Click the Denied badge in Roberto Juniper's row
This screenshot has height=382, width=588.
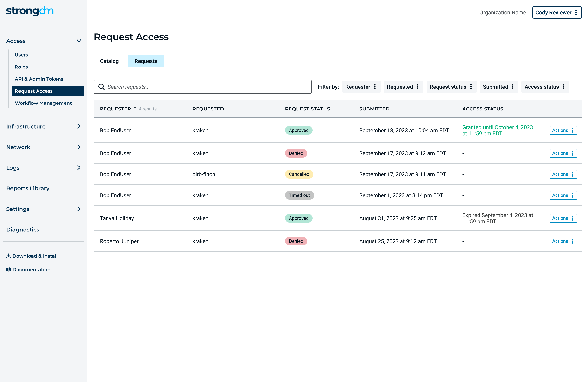[296, 241]
